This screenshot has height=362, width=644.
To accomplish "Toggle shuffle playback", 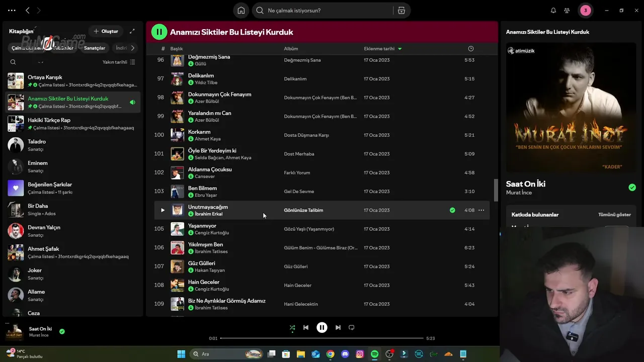I will pyautogui.click(x=292, y=327).
